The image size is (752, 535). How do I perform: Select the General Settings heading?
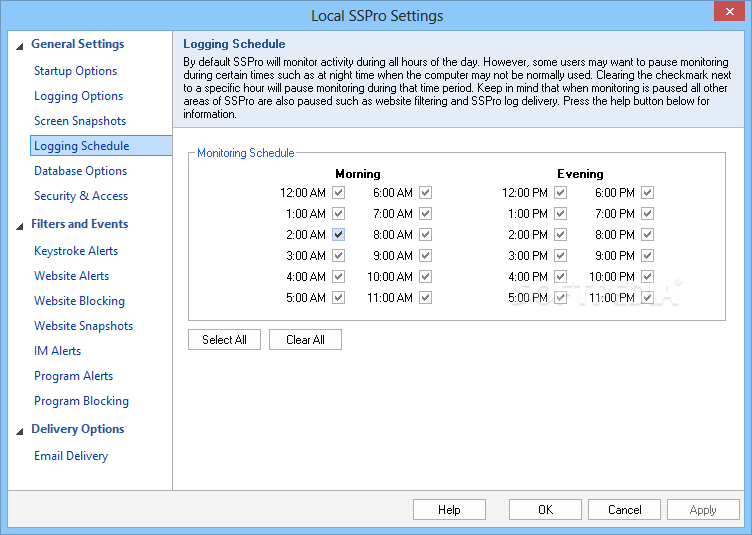point(78,44)
